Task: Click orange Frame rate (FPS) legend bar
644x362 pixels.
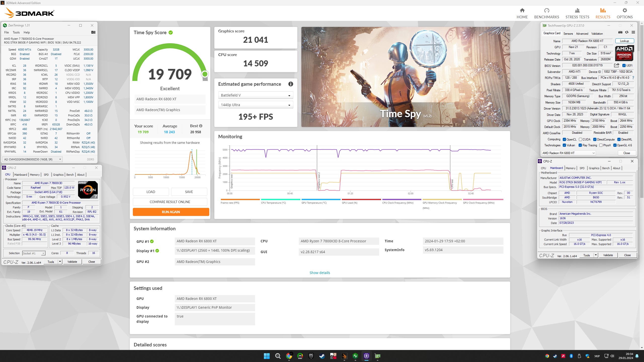Action: point(240,200)
